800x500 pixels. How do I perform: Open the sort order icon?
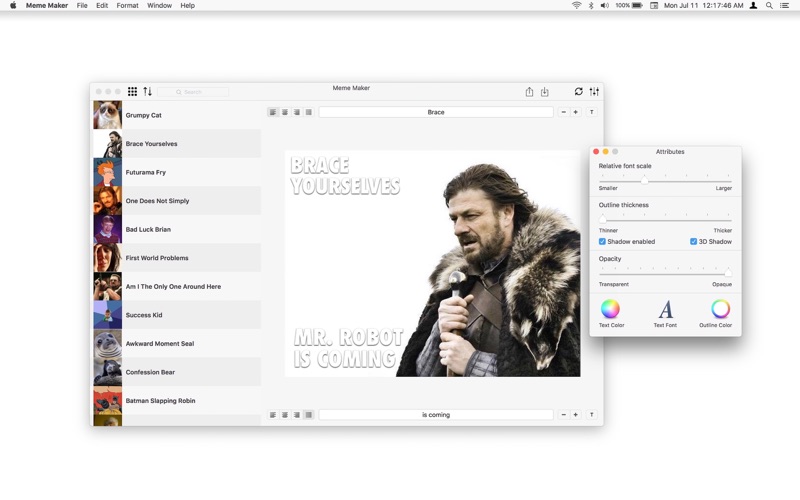pos(147,91)
